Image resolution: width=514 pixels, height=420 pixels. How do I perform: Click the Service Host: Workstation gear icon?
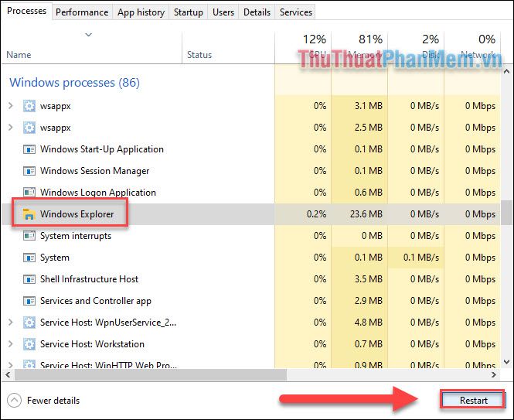point(29,344)
